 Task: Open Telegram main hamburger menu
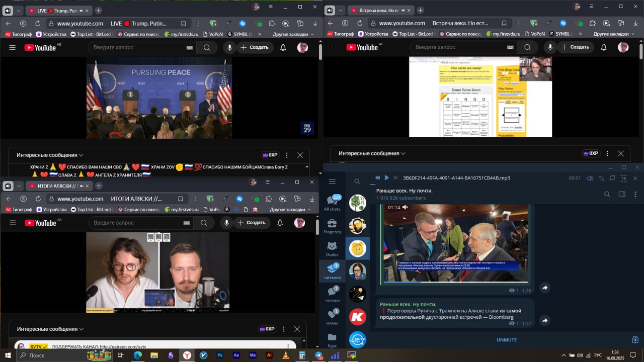pyautogui.click(x=332, y=182)
